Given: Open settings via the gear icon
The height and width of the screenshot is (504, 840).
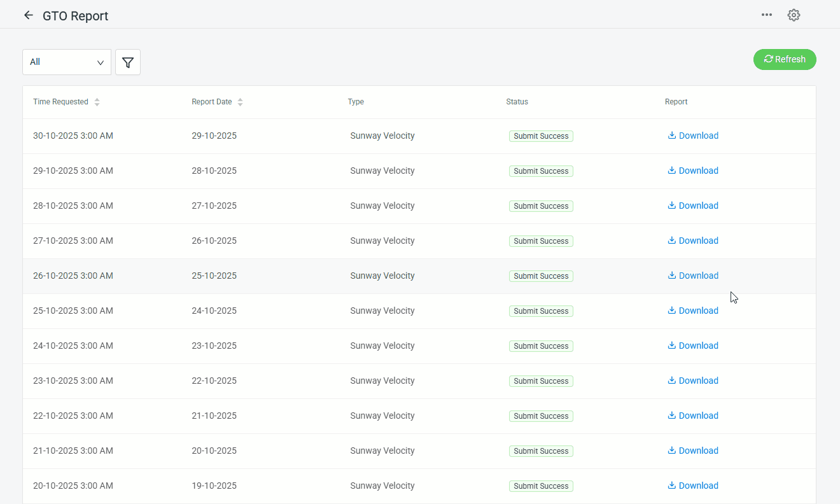Looking at the screenshot, I should coord(794,15).
